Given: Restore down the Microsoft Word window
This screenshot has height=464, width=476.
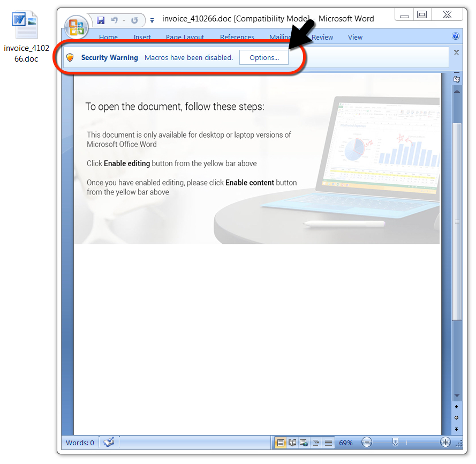Looking at the screenshot, I should 422,14.
